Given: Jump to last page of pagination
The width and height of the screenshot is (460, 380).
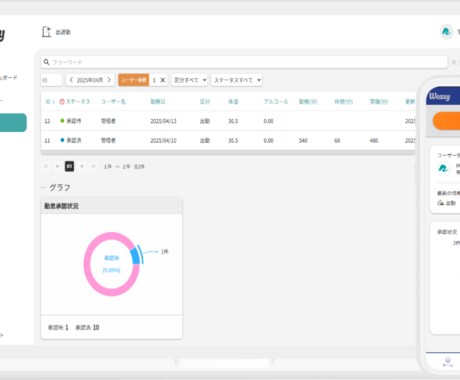Looking at the screenshot, I should coord(94,166).
